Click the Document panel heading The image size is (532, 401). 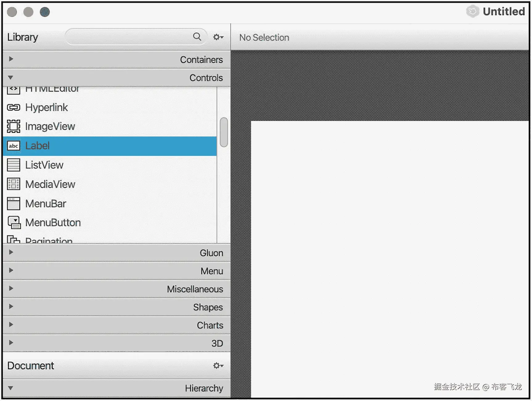coord(31,365)
